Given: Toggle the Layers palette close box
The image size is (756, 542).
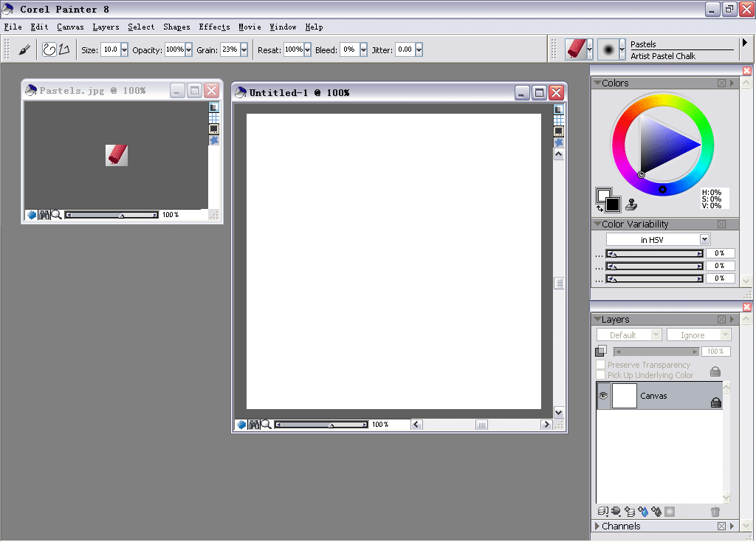Looking at the screenshot, I should pos(721,319).
